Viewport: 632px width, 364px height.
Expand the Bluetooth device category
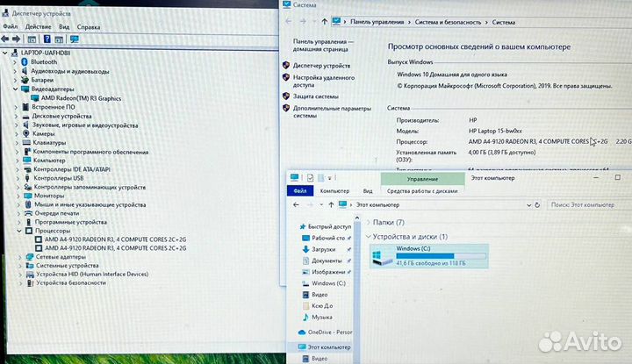point(15,62)
